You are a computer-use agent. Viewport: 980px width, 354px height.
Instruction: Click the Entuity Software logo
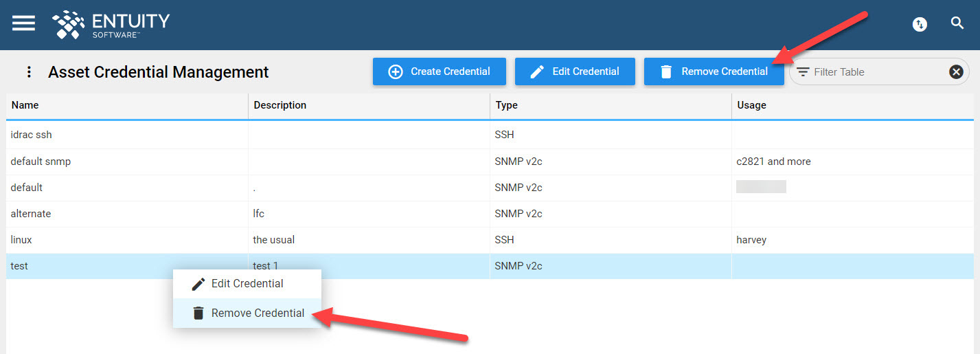[111, 24]
